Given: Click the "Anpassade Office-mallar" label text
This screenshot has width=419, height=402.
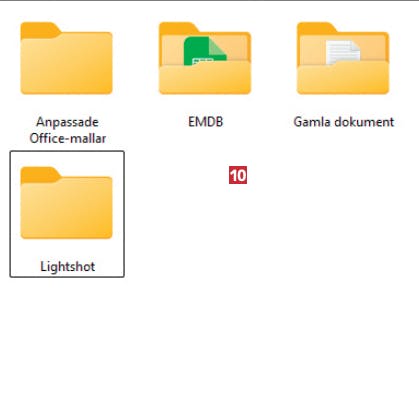Looking at the screenshot, I should point(67,130).
